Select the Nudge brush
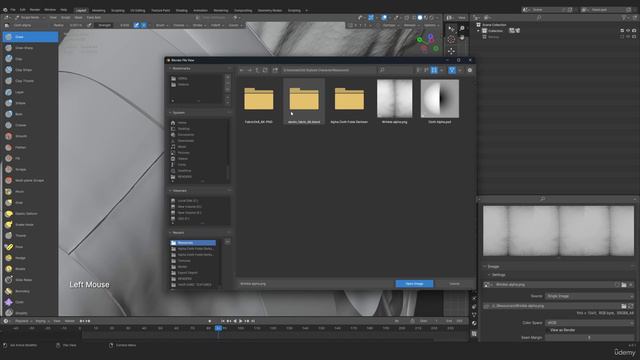This screenshot has width=640, height=360. tap(30, 258)
